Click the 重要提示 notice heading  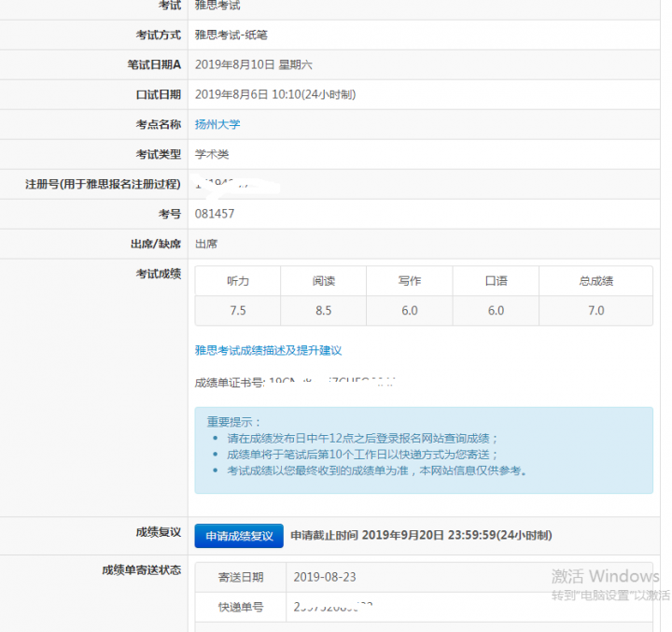point(234,422)
